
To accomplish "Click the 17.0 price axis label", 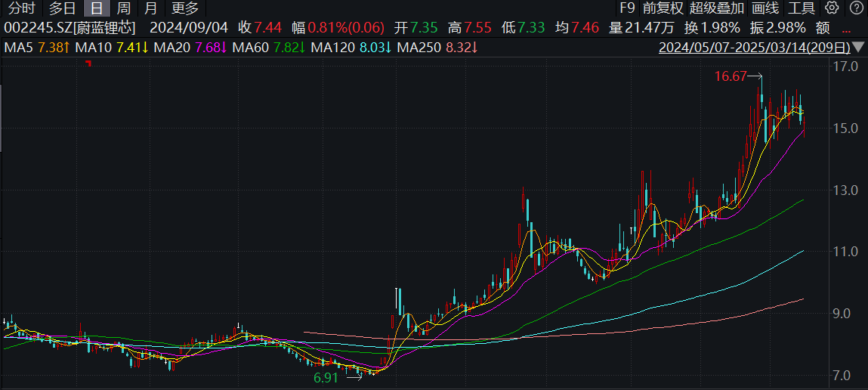I will [x=845, y=67].
